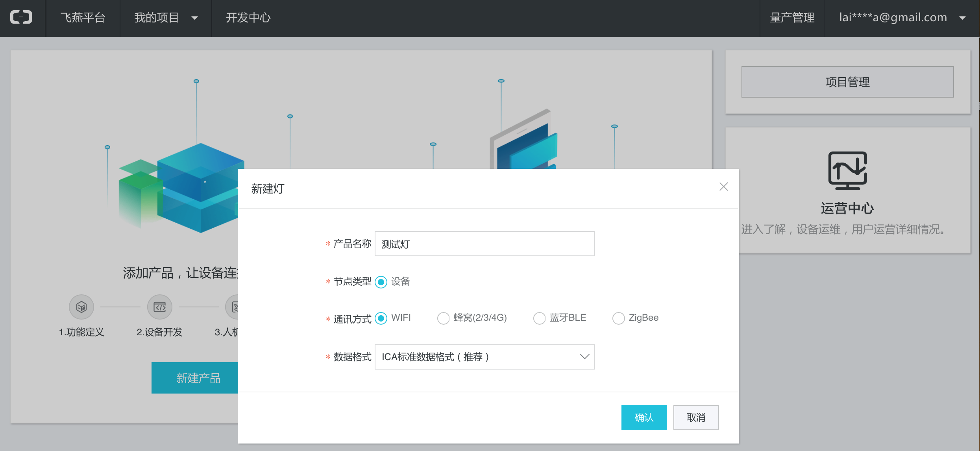The image size is (980, 451).
Task: Click the 运营中心 heading
Action: pyautogui.click(x=847, y=208)
